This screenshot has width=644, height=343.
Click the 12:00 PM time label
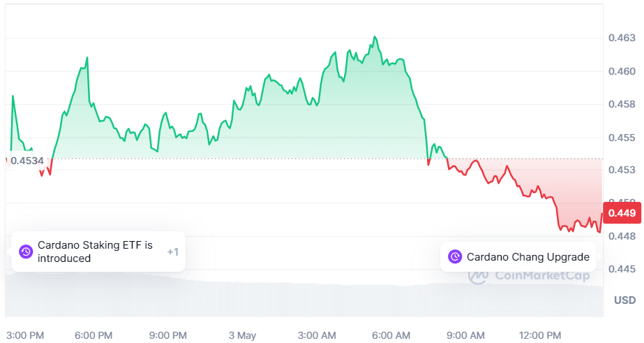[542, 335]
